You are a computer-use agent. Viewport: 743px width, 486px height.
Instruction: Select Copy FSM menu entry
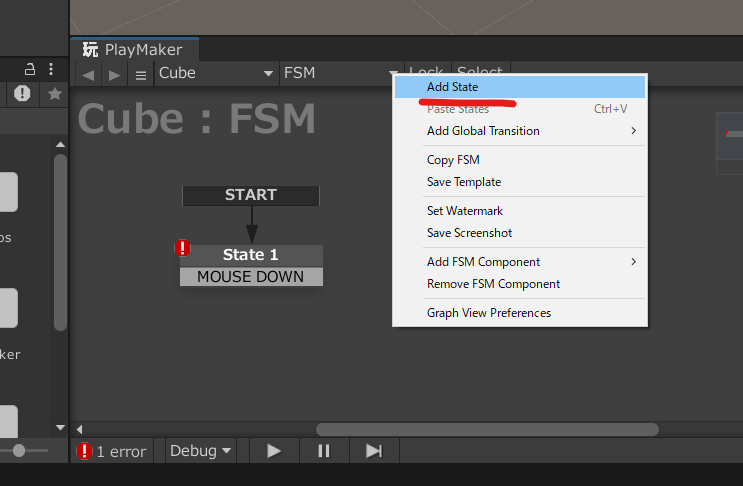(x=520, y=160)
